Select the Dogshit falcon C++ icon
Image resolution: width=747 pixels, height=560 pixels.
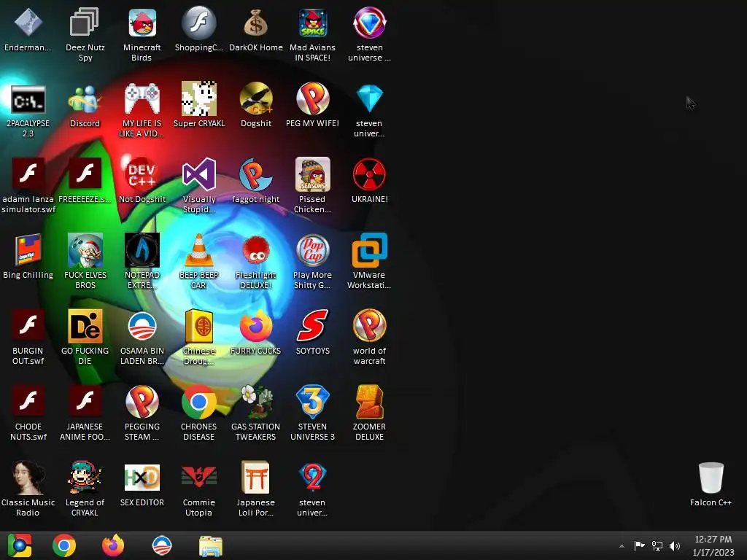coord(256,98)
